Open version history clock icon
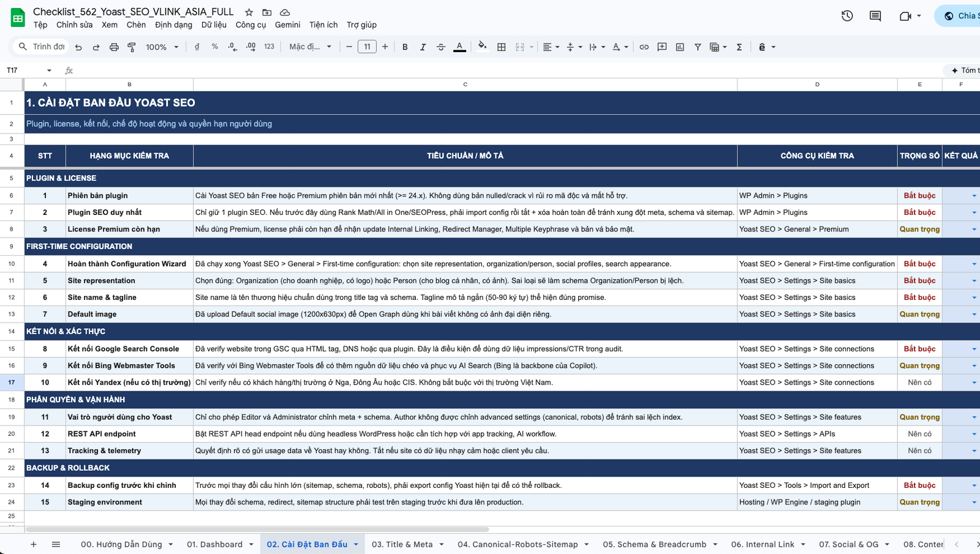The height and width of the screenshot is (554, 980). [x=847, y=16]
